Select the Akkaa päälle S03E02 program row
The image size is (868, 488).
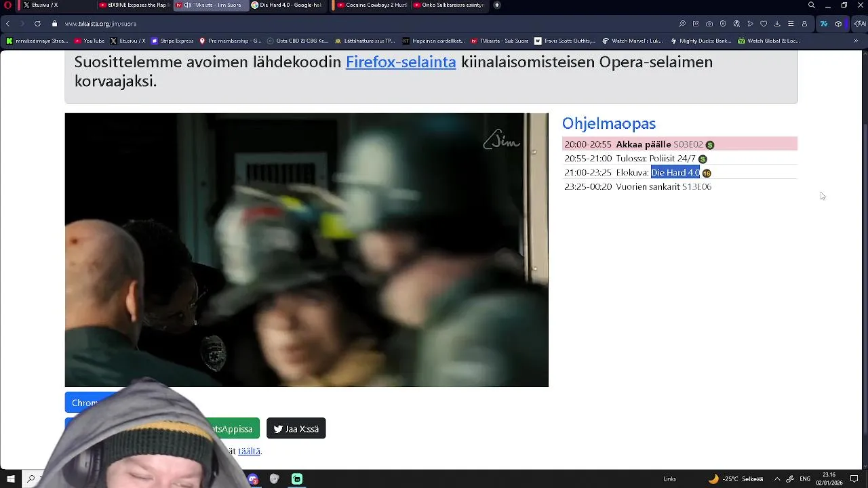(x=679, y=144)
